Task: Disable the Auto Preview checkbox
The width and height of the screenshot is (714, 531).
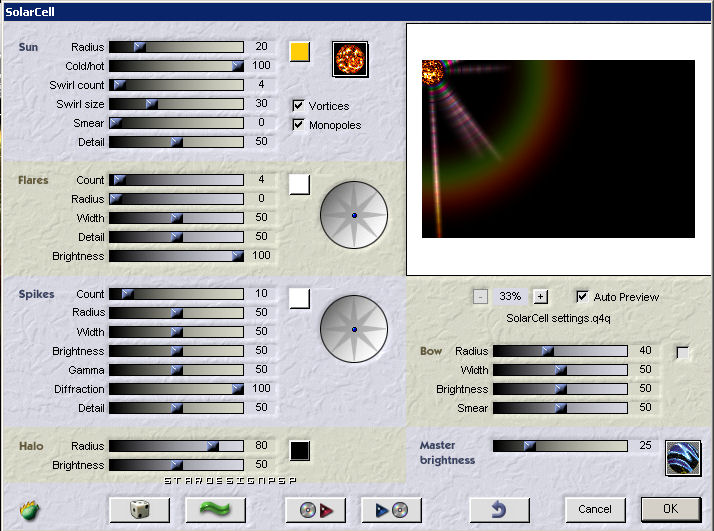Action: (582, 296)
